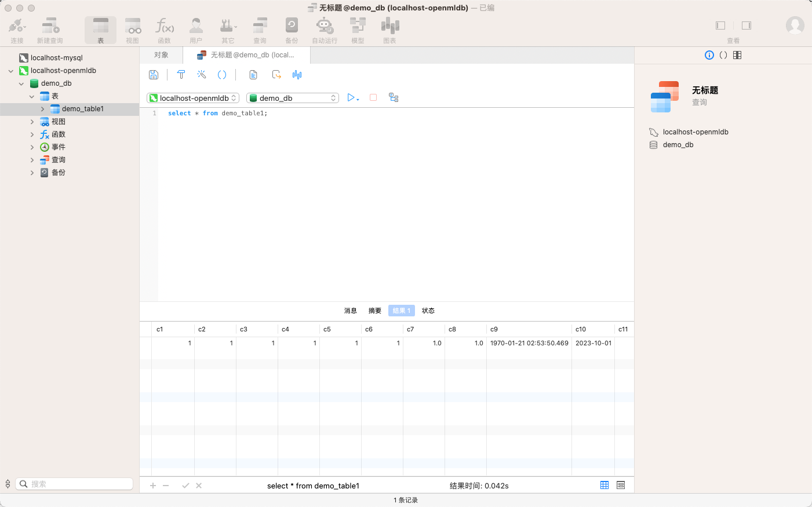Viewport: 812px width, 507px height.
Task: Select the 无标题 @demo_db query tab
Action: pyautogui.click(x=246, y=55)
